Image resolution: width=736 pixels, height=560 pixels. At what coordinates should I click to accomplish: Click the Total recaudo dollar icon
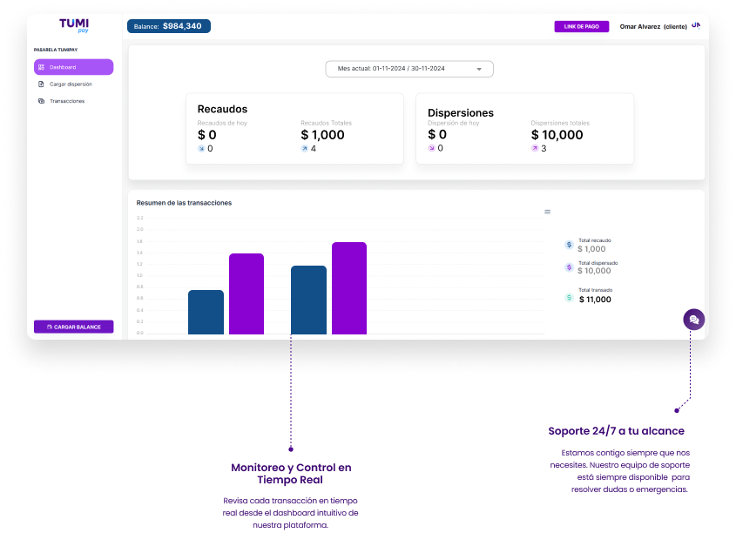click(x=569, y=245)
